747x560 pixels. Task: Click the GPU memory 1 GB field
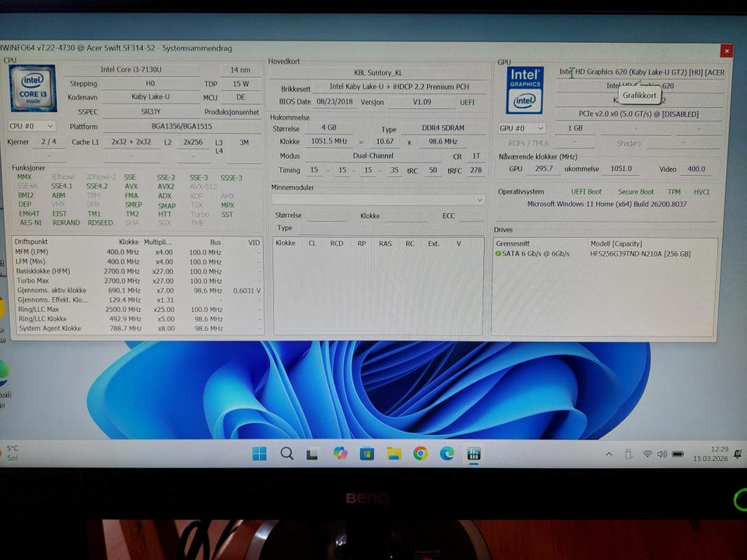[575, 128]
